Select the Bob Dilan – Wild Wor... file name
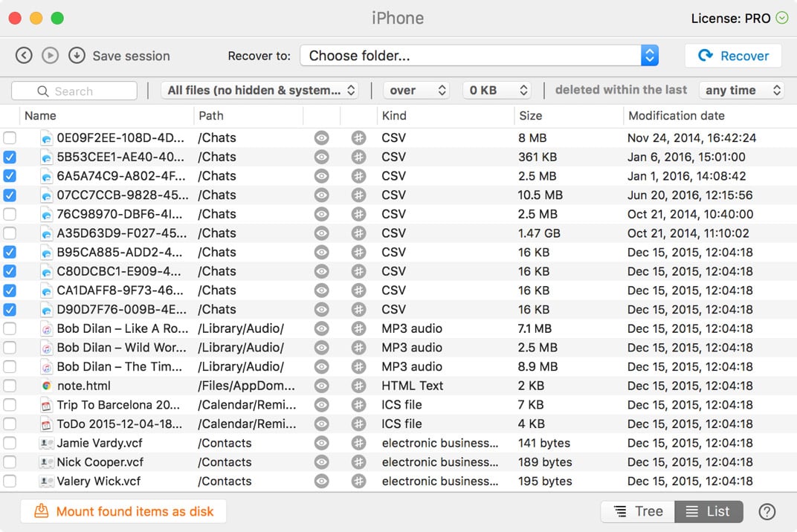The height and width of the screenshot is (532, 797). (121, 348)
